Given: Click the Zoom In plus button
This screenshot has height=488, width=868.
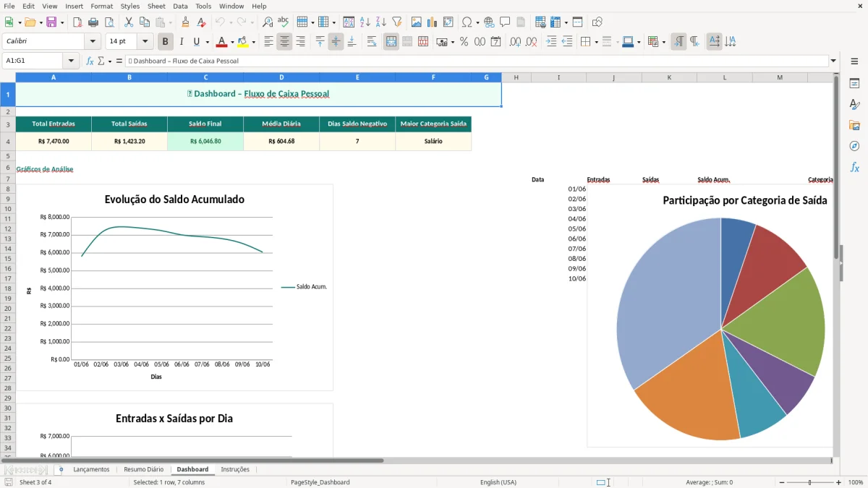Looking at the screenshot, I should point(839,482).
